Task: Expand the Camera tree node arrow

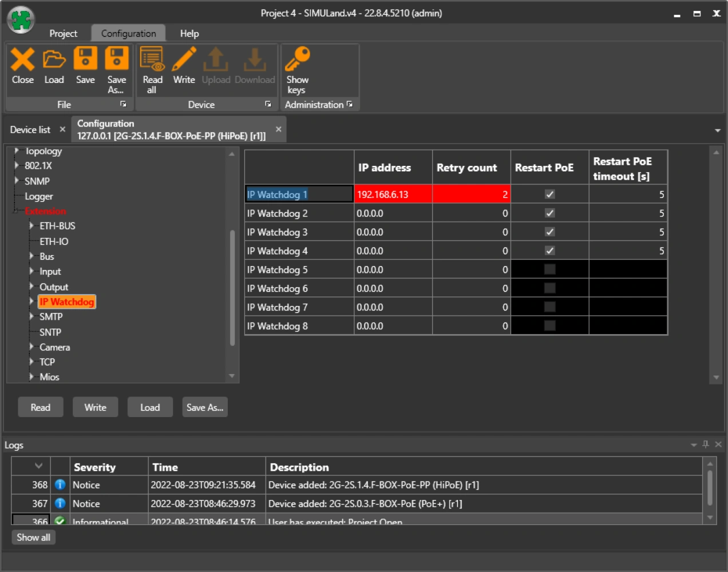Action: coord(31,347)
